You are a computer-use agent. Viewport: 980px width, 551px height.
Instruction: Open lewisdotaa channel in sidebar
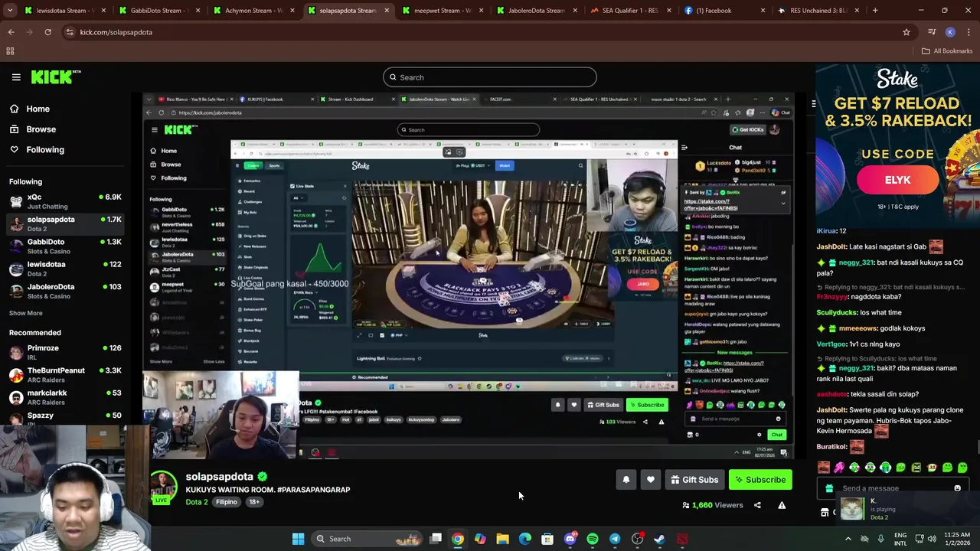tap(65, 269)
